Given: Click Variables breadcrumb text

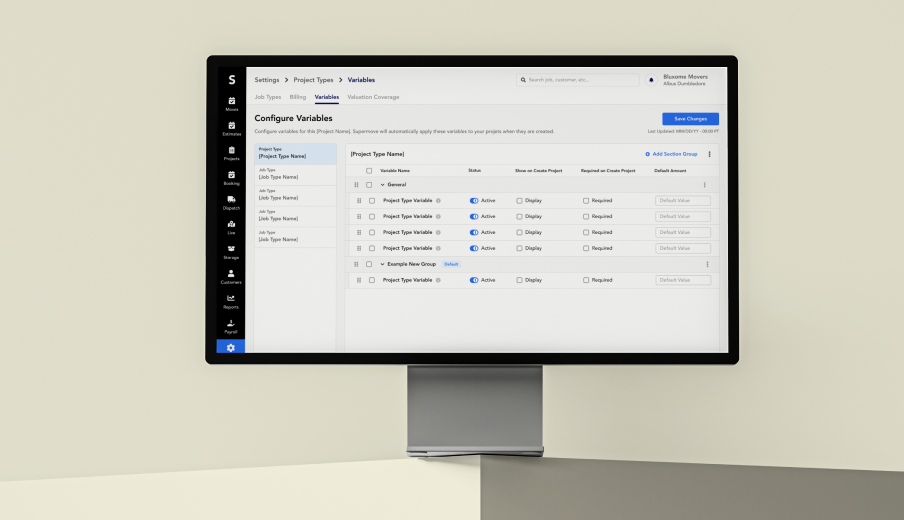Looking at the screenshot, I should point(361,80).
